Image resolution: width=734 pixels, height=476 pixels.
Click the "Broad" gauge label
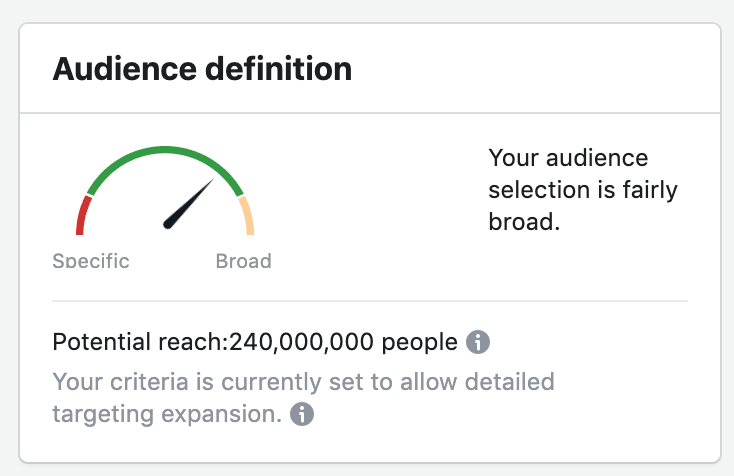click(x=243, y=261)
